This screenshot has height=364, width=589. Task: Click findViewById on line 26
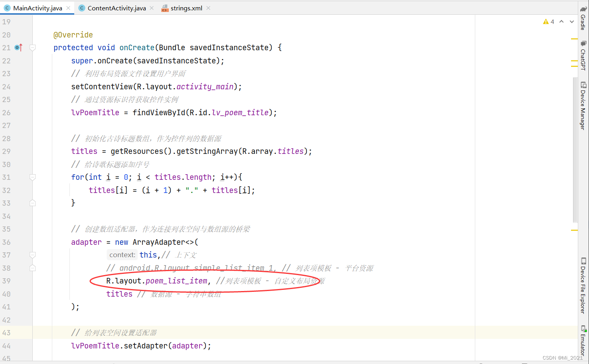159,112
